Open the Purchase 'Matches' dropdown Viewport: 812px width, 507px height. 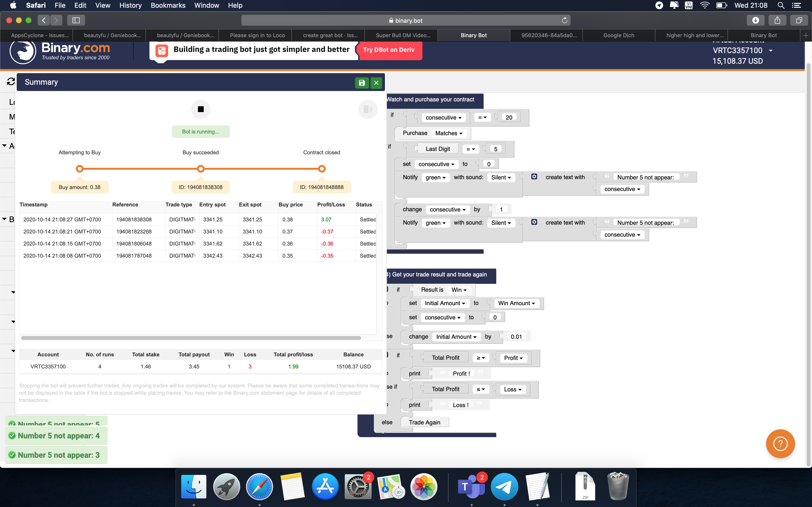point(449,133)
